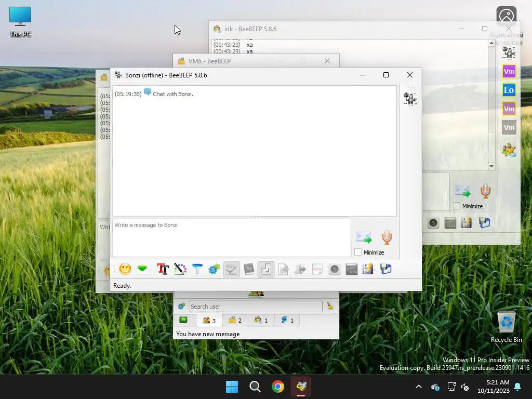Toggle spell checking ABC icon

pyautogui.click(x=231, y=269)
